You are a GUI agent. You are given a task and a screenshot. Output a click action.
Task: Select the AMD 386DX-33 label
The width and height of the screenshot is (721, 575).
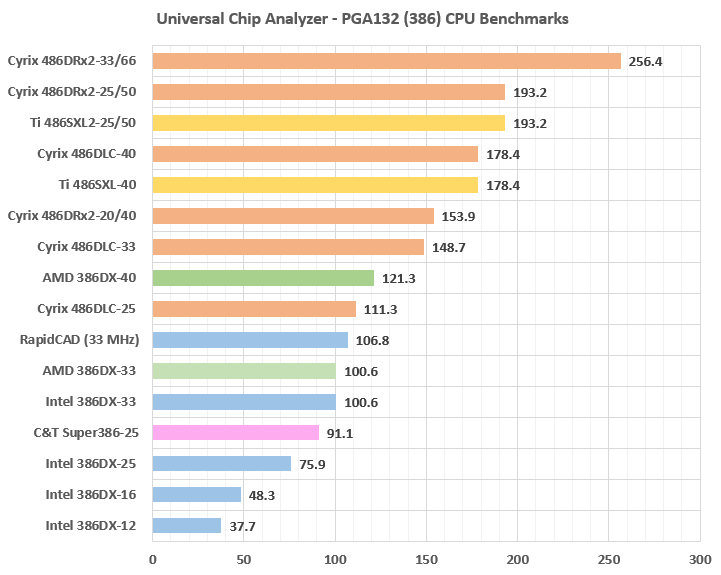tap(89, 370)
